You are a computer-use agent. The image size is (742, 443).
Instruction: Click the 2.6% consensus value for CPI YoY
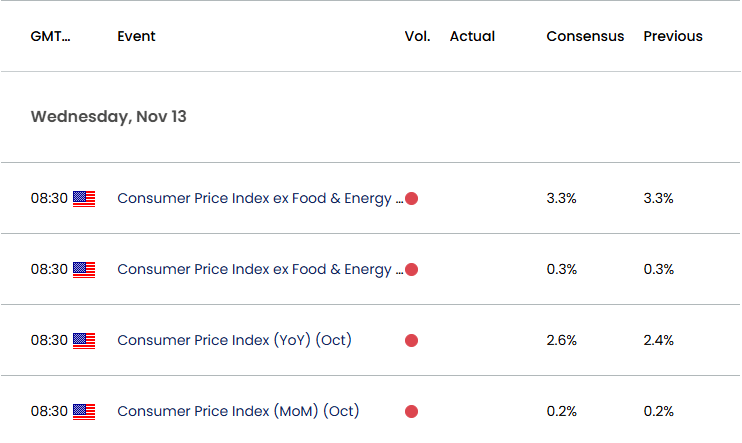[x=562, y=340]
